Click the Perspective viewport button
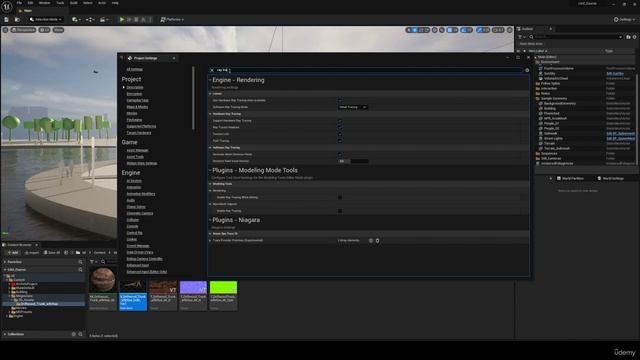 tap(23, 30)
